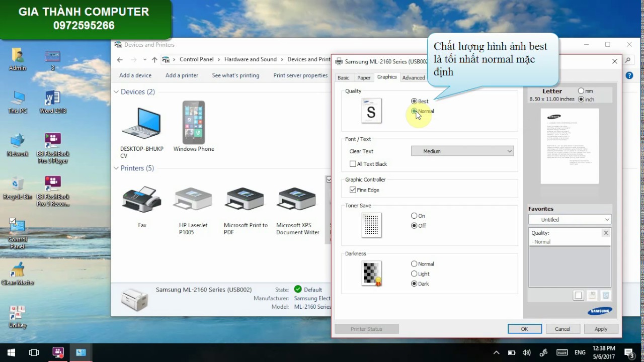Click Cancel in printer preferences
Viewport: 644px width, 362px height.
pyautogui.click(x=562, y=329)
